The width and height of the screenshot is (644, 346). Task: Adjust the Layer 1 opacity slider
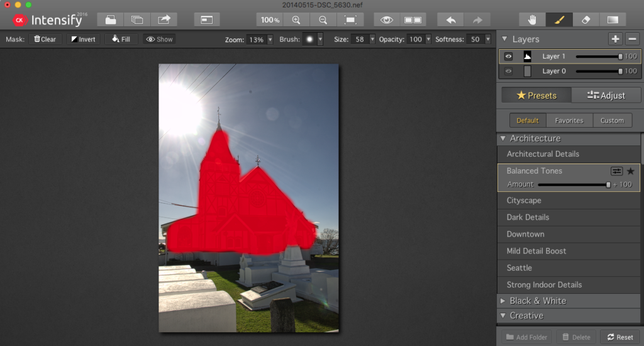599,56
